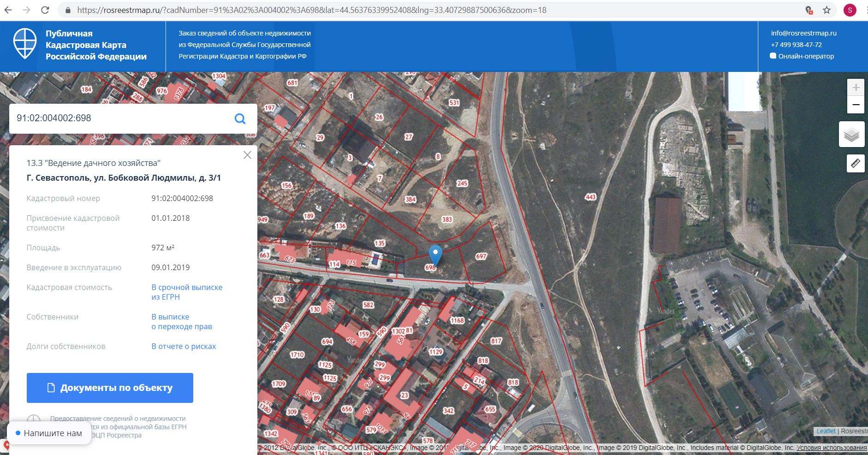Bookmark this page with star icon

tap(826, 10)
